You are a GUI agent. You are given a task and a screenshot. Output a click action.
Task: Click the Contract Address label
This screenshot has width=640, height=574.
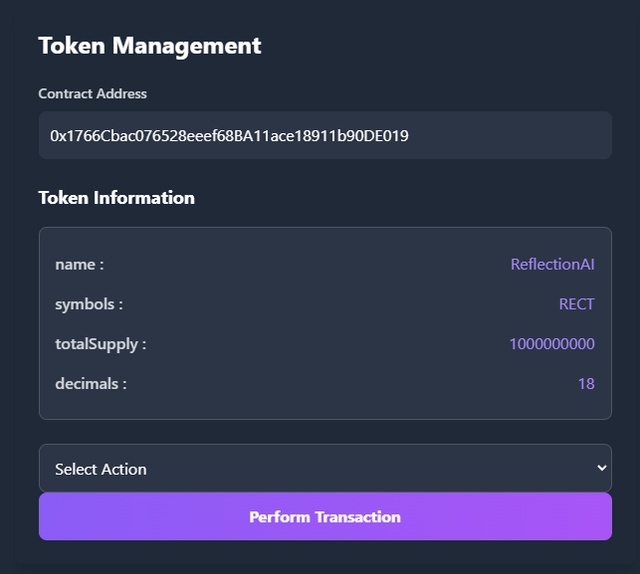coord(92,94)
